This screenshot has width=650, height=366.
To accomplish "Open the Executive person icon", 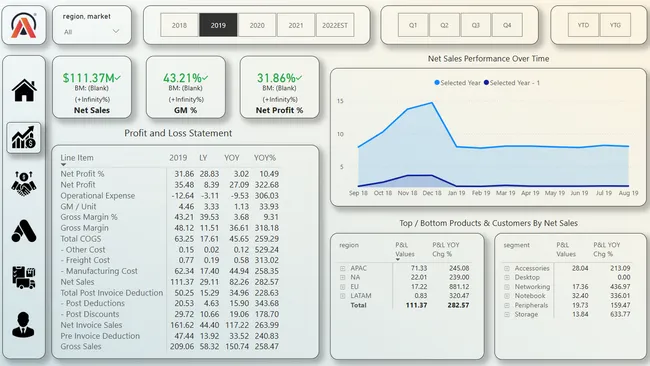I will click(x=23, y=325).
